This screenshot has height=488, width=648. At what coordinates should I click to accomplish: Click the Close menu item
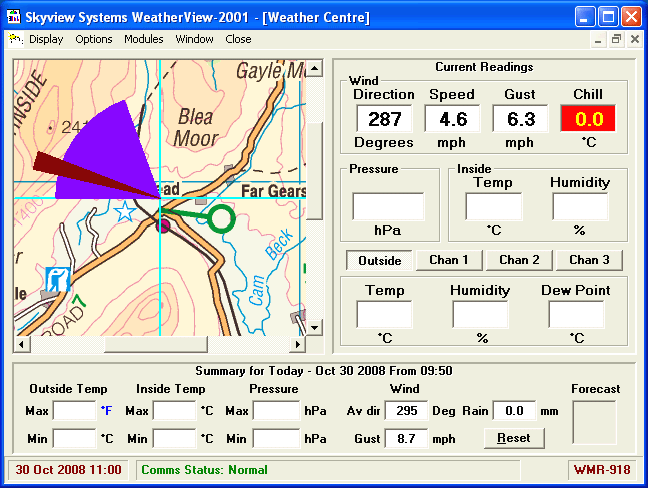pyautogui.click(x=238, y=39)
